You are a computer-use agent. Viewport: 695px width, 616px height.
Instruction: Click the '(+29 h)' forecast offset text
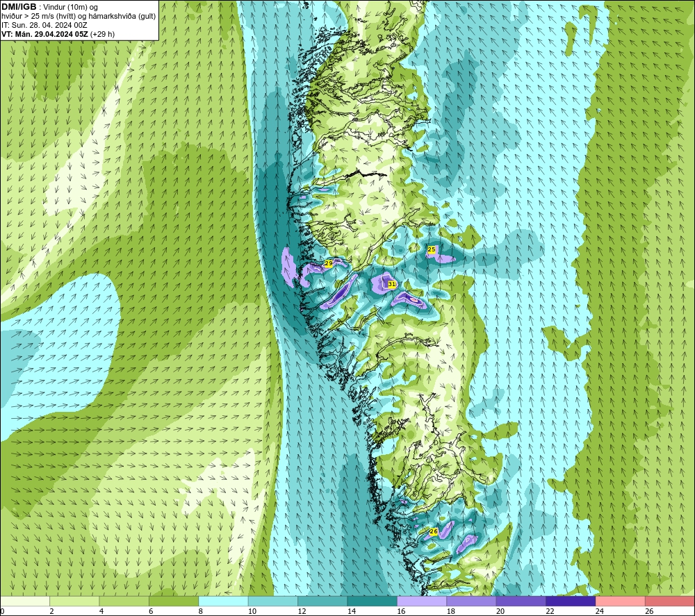click(102, 34)
